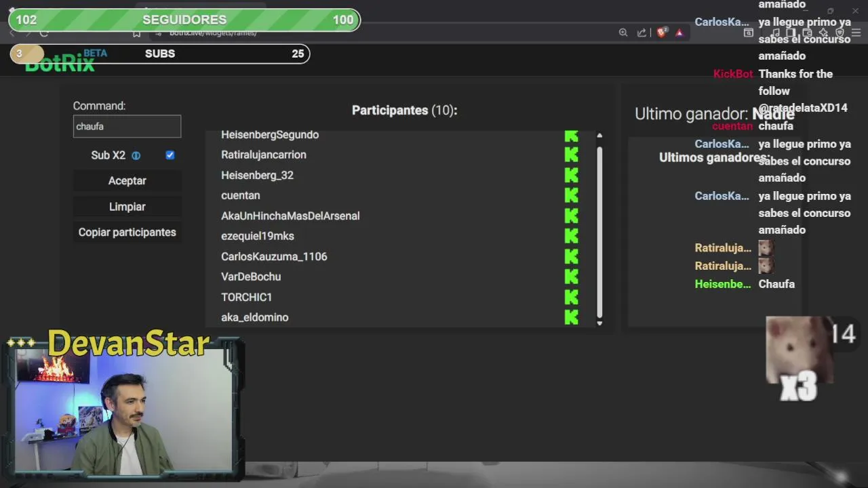868x488 pixels.
Task: Click the SEGUIDORES goal progress bar
Action: pyautogui.click(x=184, y=20)
